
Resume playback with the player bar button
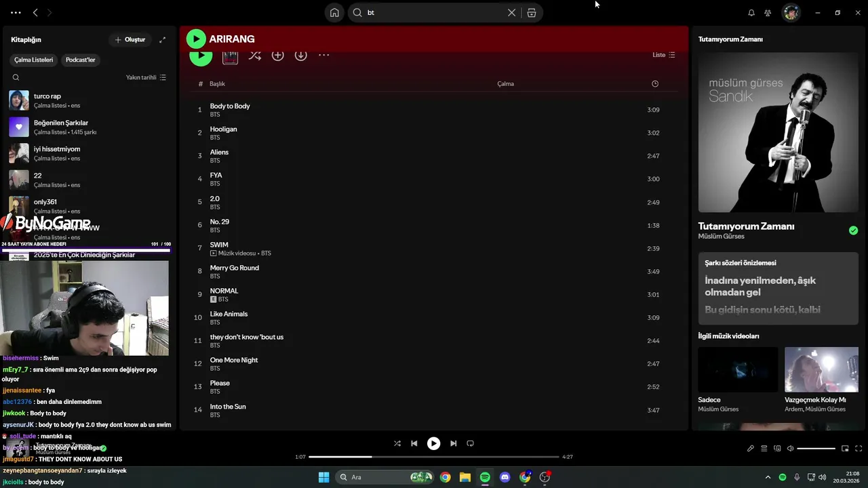click(x=433, y=443)
